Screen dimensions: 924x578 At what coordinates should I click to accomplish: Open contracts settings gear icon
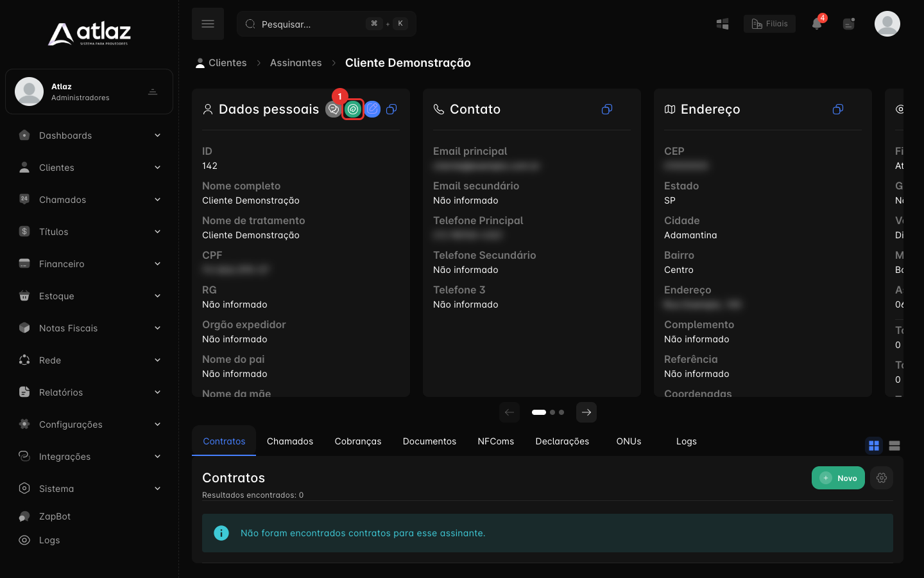click(882, 478)
